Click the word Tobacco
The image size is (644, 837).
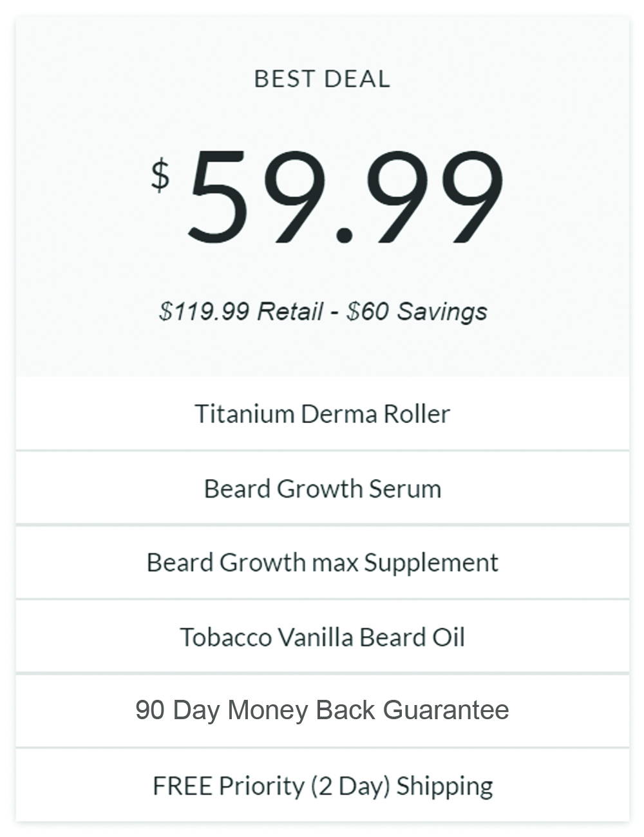click(x=225, y=637)
